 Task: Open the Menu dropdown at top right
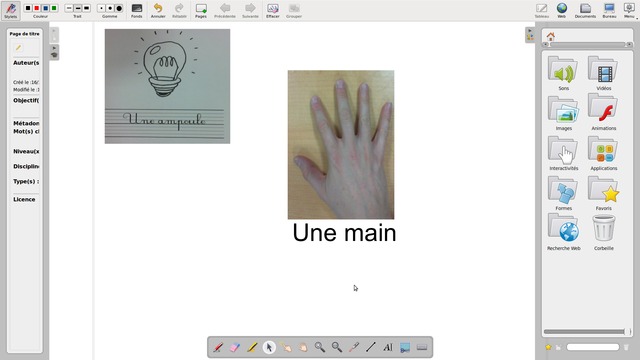pyautogui.click(x=629, y=11)
